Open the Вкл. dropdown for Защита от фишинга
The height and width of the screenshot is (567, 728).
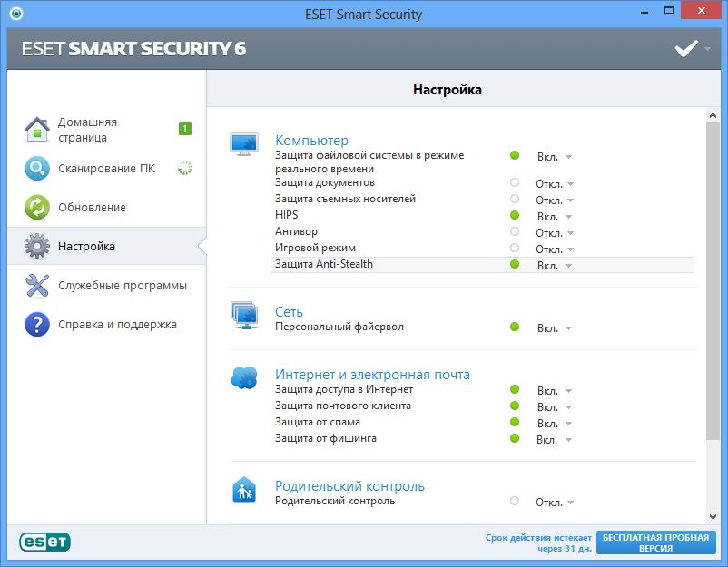(x=555, y=440)
